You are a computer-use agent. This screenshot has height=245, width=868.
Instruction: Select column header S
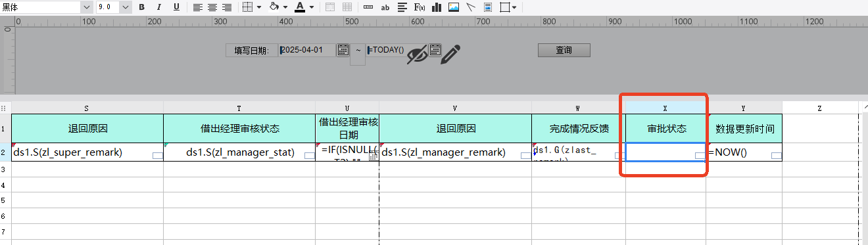click(87, 108)
